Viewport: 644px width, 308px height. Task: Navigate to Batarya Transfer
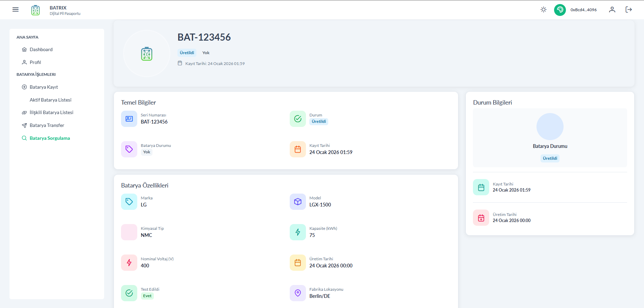click(47, 125)
